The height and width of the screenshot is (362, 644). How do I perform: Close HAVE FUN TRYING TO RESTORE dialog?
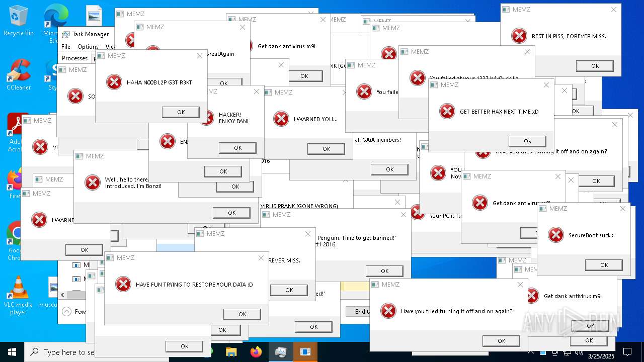tap(261, 258)
